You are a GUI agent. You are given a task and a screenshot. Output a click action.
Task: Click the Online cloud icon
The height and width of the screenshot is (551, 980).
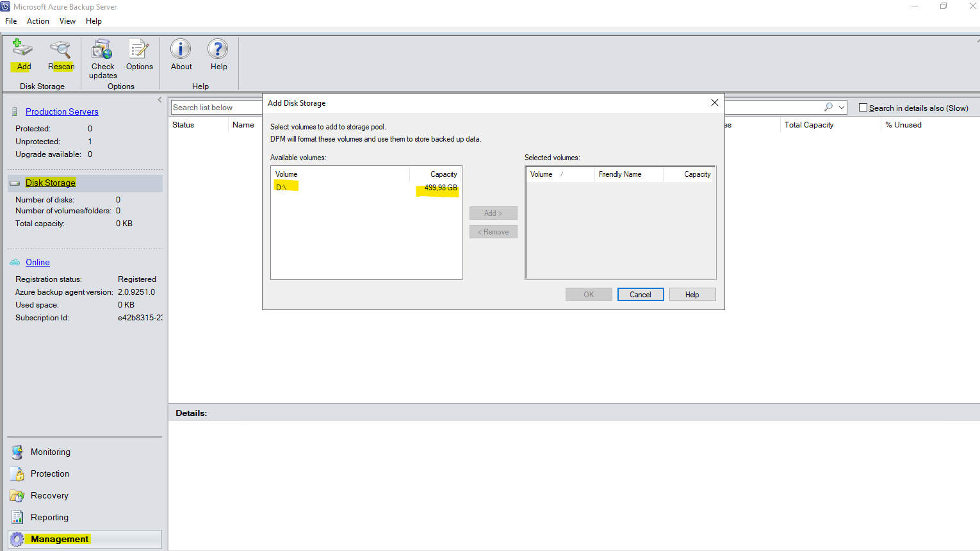point(15,263)
